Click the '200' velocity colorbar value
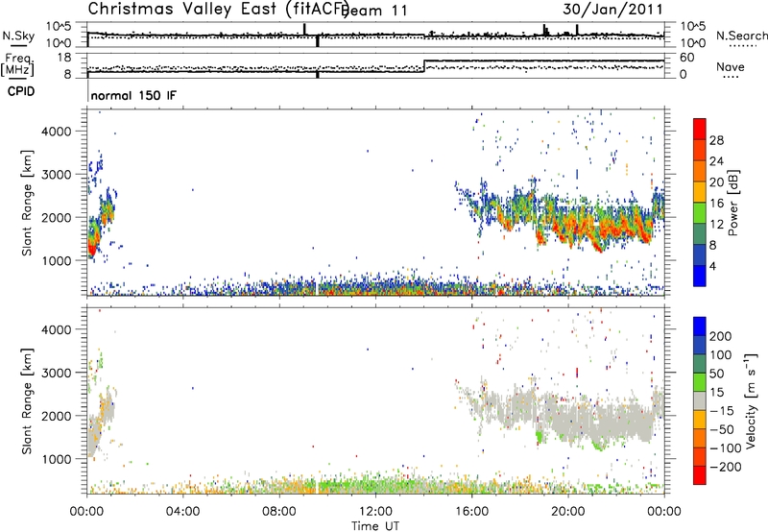The width and height of the screenshot is (768, 532). pos(721,336)
